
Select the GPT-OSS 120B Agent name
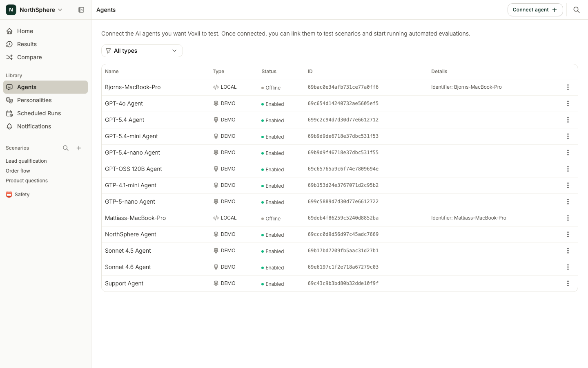coord(134,169)
